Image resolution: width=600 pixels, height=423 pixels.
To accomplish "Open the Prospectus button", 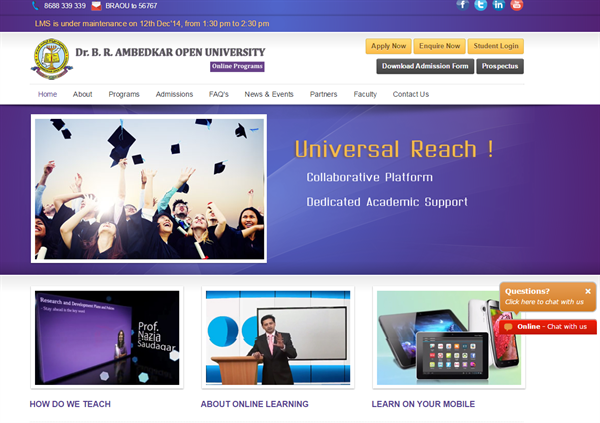I will [x=500, y=66].
